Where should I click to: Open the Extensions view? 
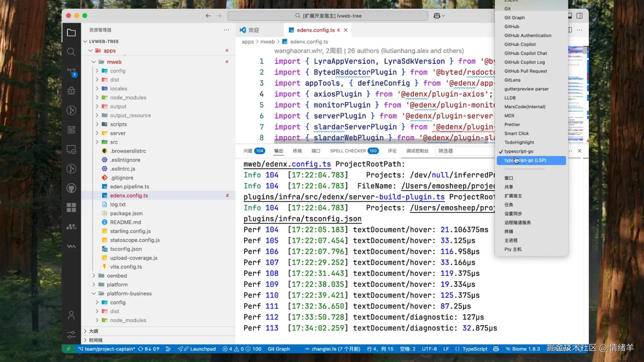click(71, 207)
